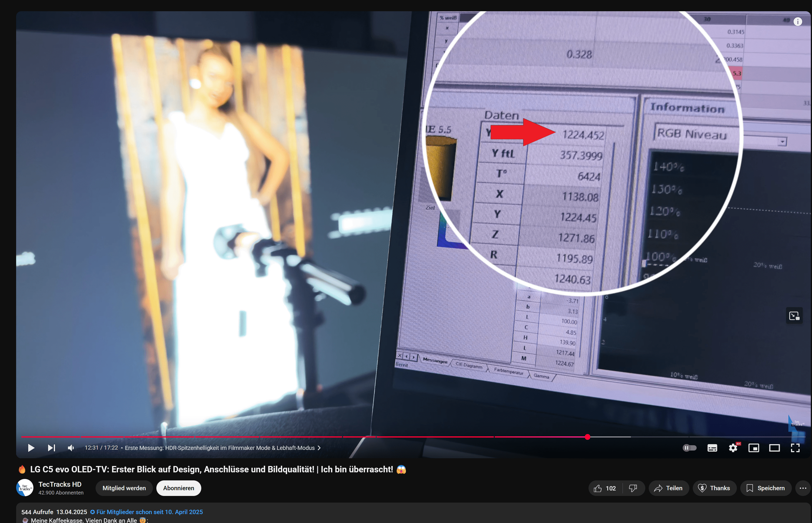Click the video title text
812x523 pixels.
coord(212,469)
